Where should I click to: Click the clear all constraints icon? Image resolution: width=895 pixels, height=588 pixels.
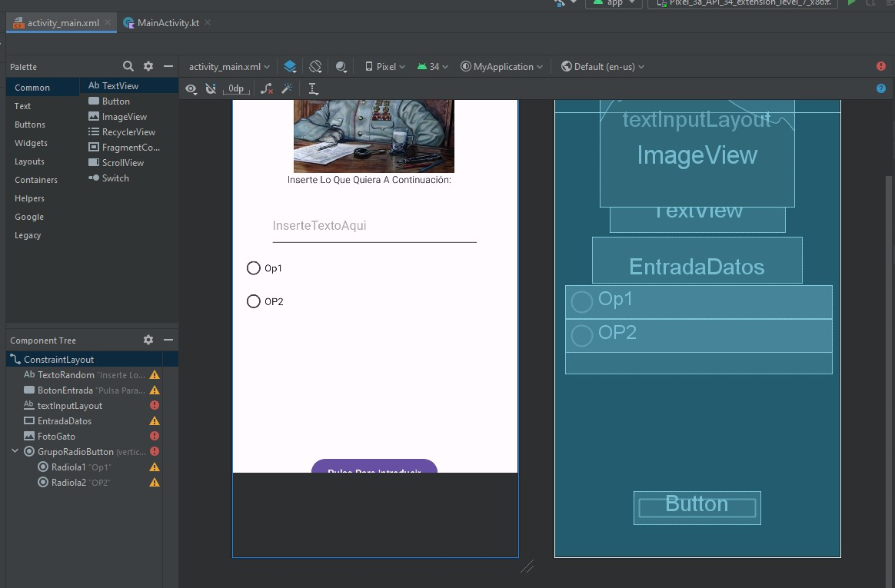tap(267, 88)
